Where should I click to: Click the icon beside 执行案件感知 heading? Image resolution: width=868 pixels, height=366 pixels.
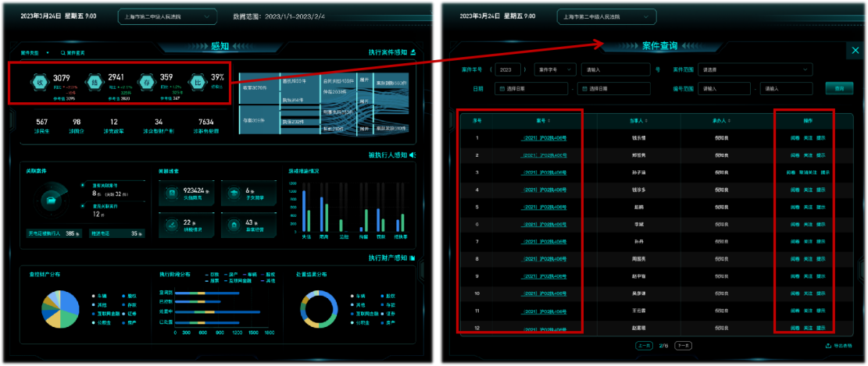pos(413,52)
